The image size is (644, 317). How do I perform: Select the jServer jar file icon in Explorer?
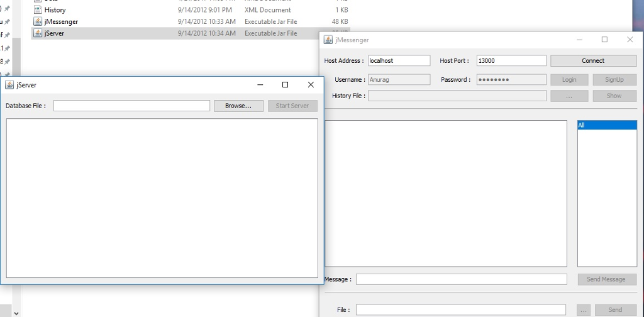pyautogui.click(x=38, y=33)
